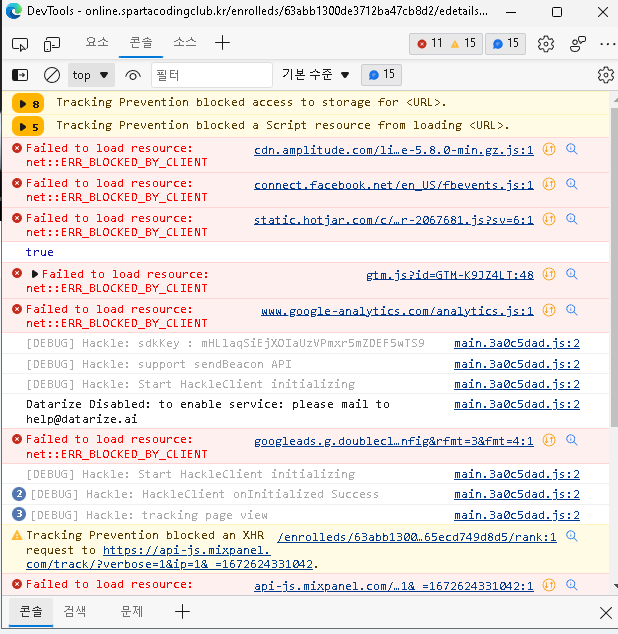Open console settings gear icon
The width and height of the screenshot is (618, 634).
click(605, 75)
